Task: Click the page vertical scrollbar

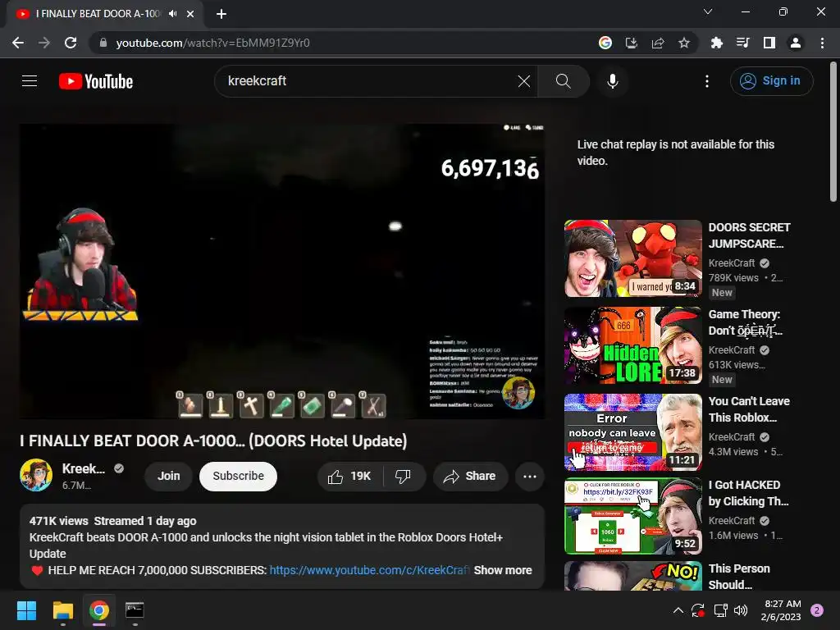Action: tap(833, 132)
